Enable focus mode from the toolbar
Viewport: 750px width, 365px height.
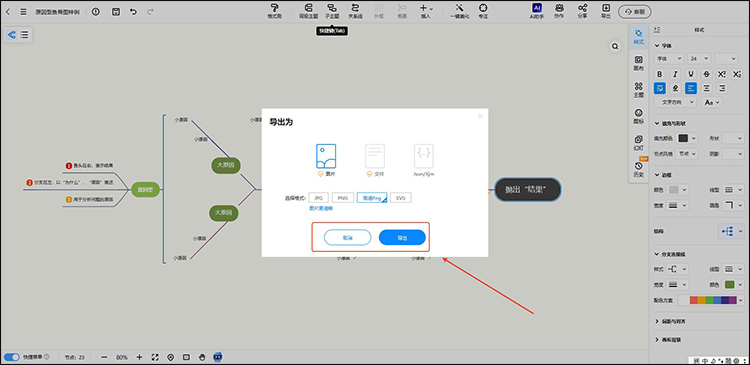click(483, 8)
